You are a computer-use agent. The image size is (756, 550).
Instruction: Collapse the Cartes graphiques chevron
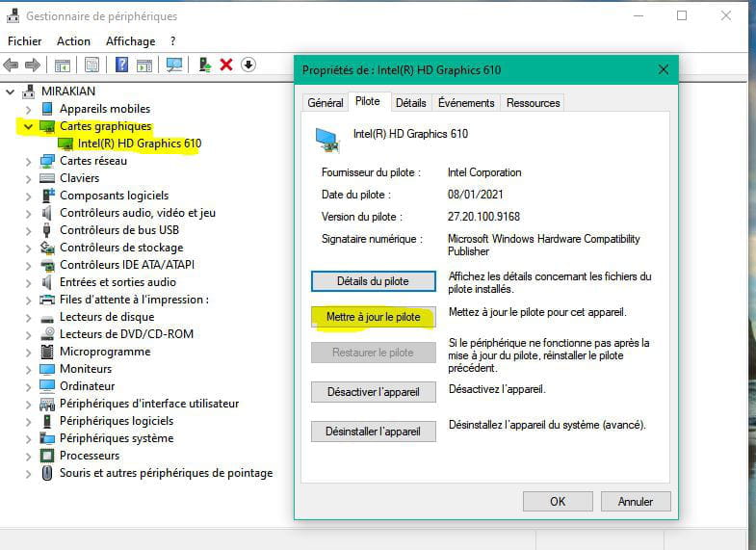[x=29, y=126]
